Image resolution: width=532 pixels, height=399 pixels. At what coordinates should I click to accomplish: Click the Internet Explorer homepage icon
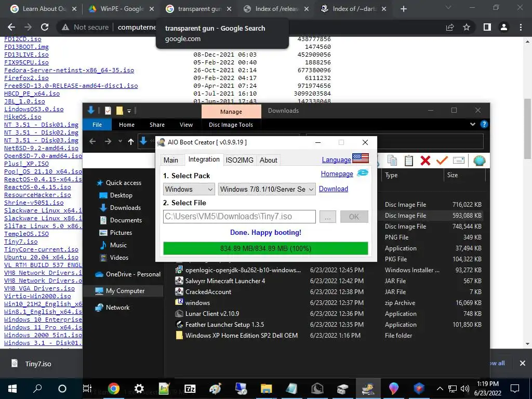click(x=362, y=173)
